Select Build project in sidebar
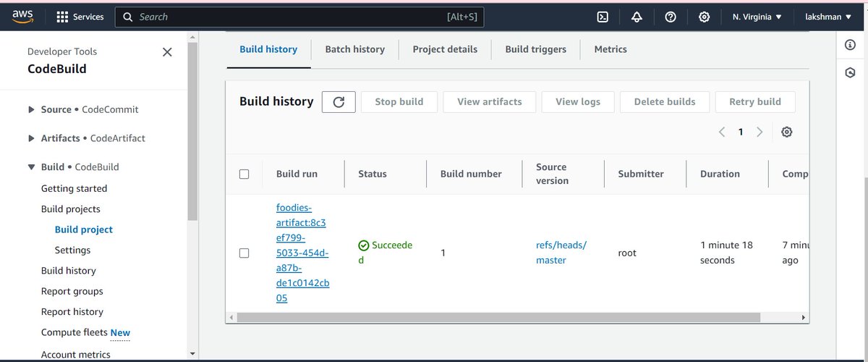The image size is (868, 362). tap(84, 230)
